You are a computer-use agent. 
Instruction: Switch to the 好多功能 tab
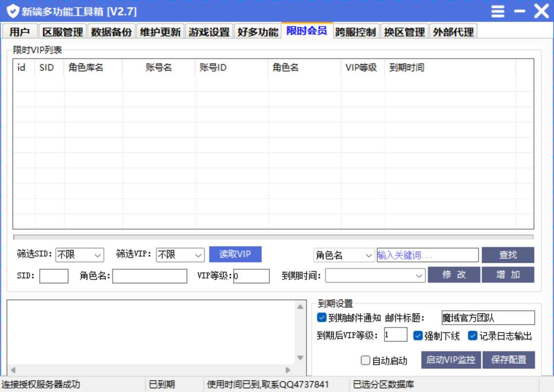[x=258, y=32]
